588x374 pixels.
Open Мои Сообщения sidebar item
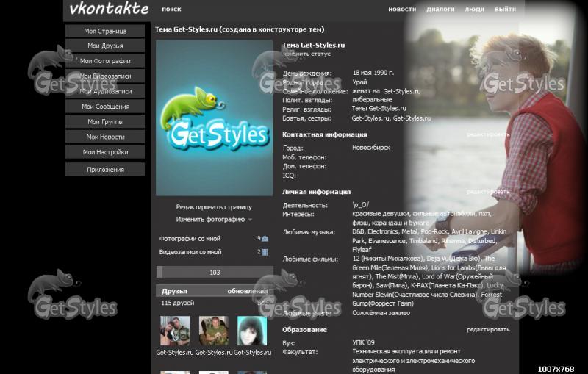click(105, 107)
